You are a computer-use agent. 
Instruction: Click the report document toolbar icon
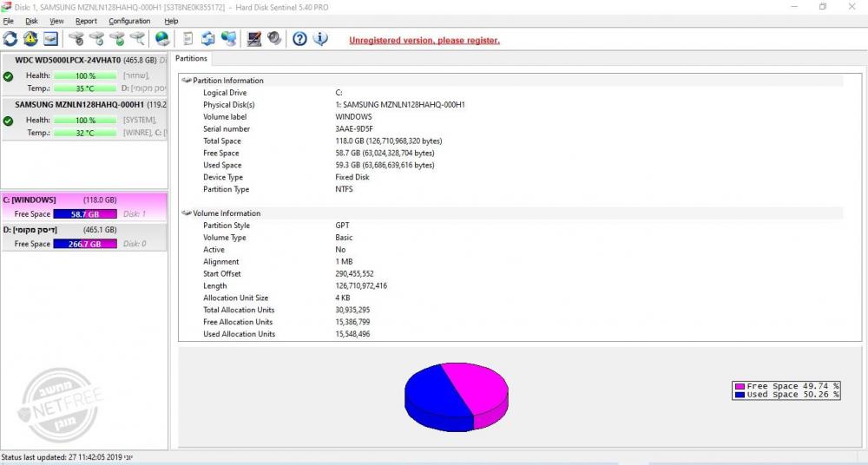click(x=188, y=39)
